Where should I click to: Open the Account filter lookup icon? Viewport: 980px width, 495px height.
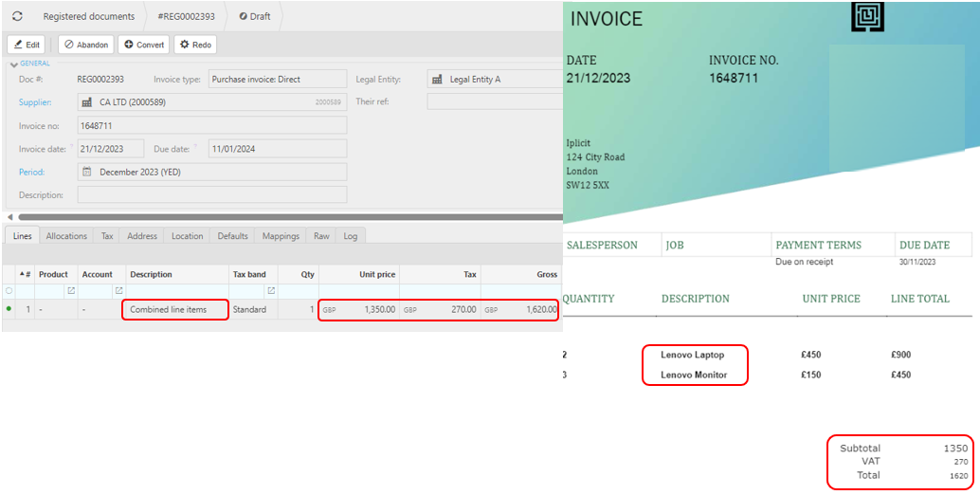coord(118,291)
